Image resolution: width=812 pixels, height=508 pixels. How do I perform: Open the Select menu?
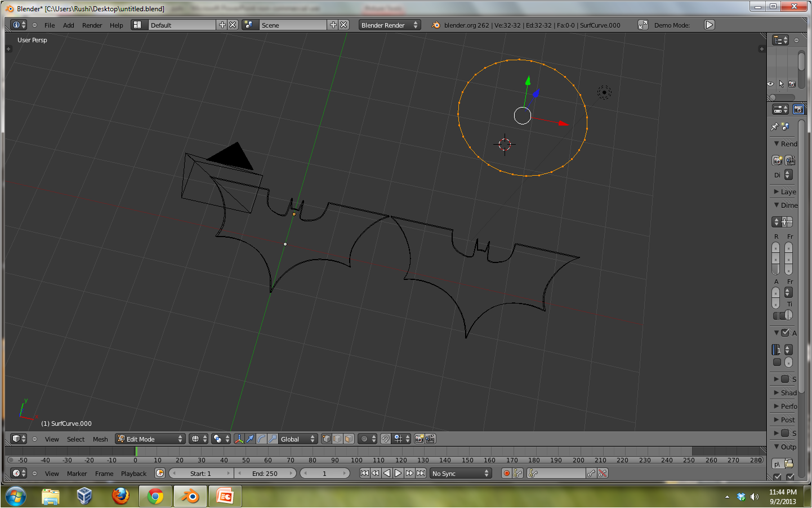75,439
